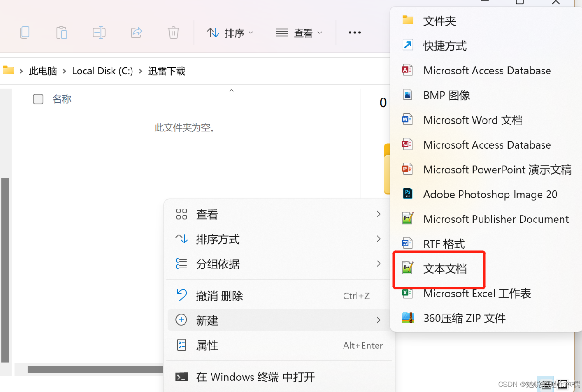This screenshot has width=582, height=392.
Task: Click the Access icon on the second Microsoft Access Database row
Action: click(408, 144)
